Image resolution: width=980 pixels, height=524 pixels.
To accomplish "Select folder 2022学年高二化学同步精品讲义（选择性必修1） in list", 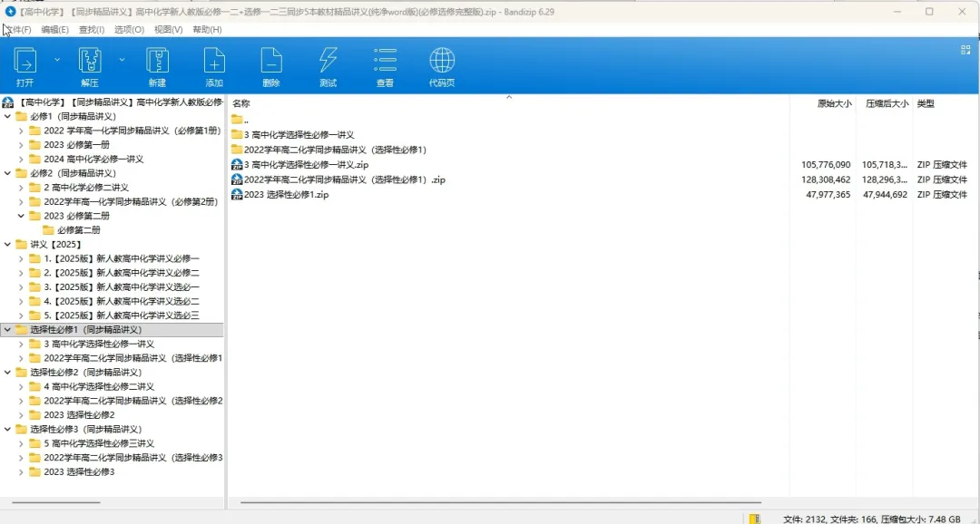I will (329, 150).
